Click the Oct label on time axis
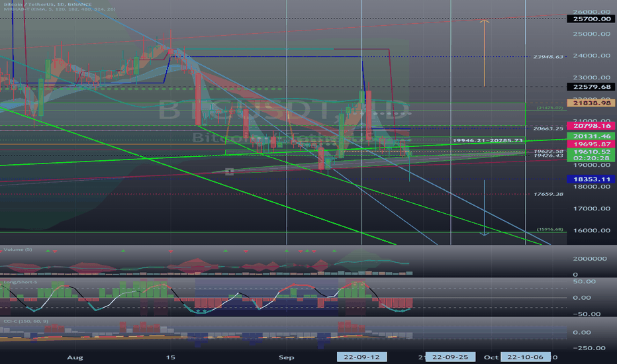Viewport: 617px width, 364px height. pos(491,357)
